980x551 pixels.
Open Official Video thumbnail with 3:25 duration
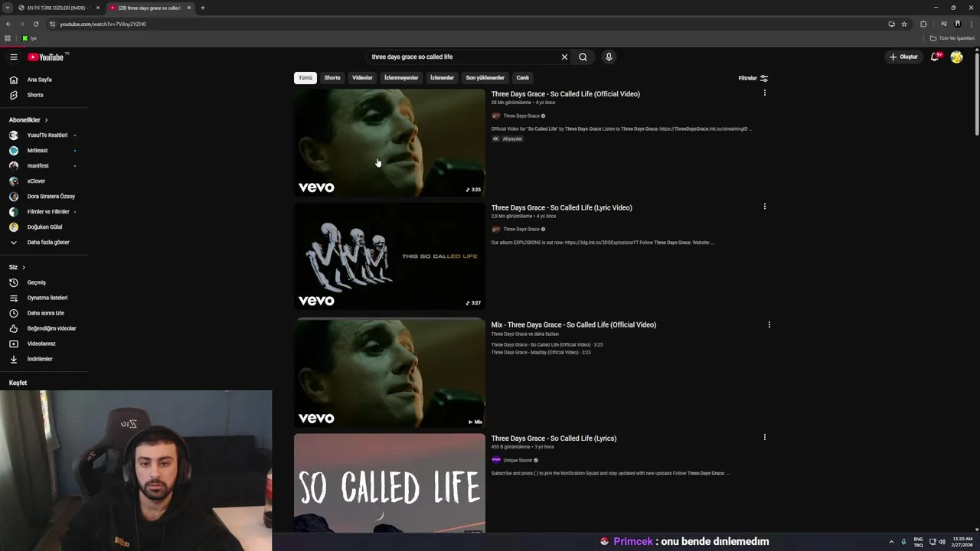click(390, 143)
